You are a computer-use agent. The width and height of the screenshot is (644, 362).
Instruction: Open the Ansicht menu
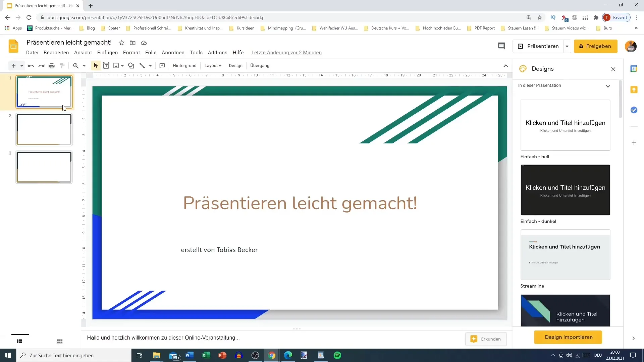click(x=83, y=53)
